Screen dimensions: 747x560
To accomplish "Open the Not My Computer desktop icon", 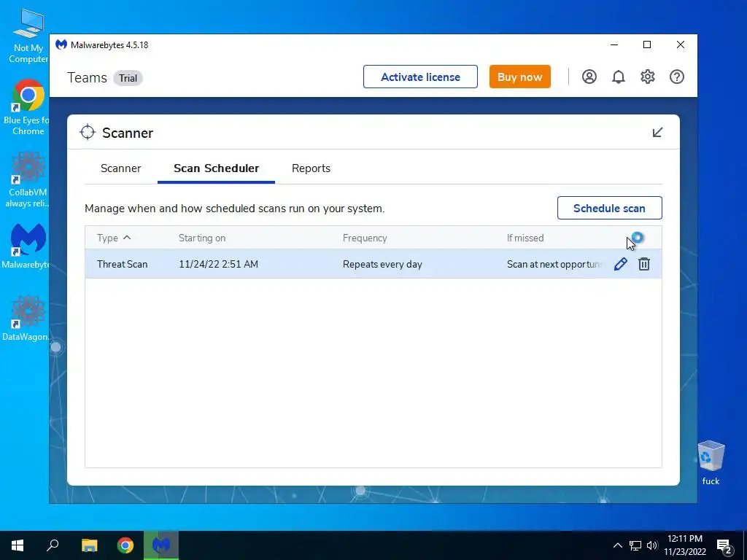I will pos(28,36).
